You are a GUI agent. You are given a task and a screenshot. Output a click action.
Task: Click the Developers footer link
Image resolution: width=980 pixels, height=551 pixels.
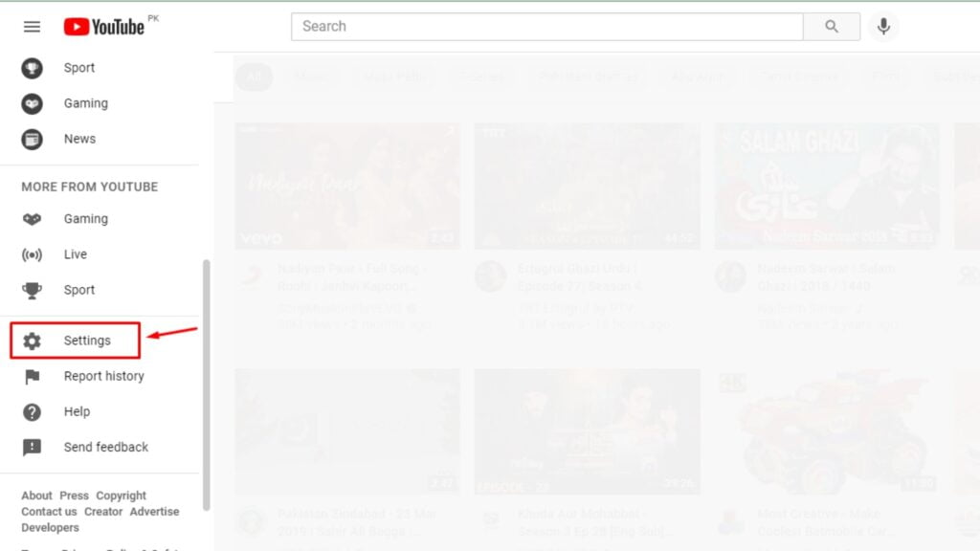(x=50, y=528)
